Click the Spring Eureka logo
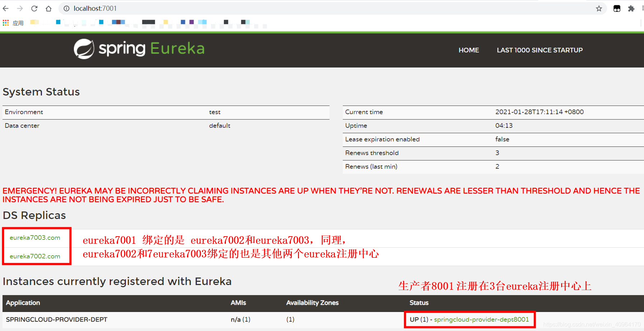 [x=139, y=49]
